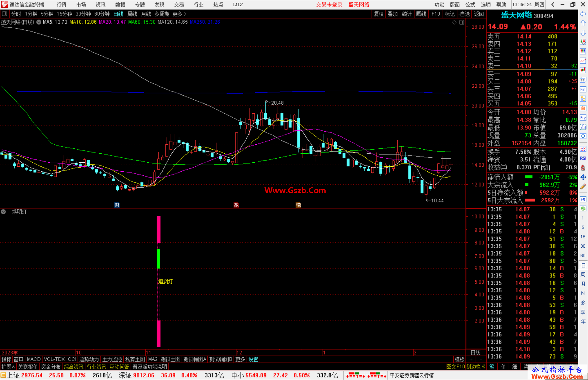Select sidebar 15-minute period button

coord(583,237)
